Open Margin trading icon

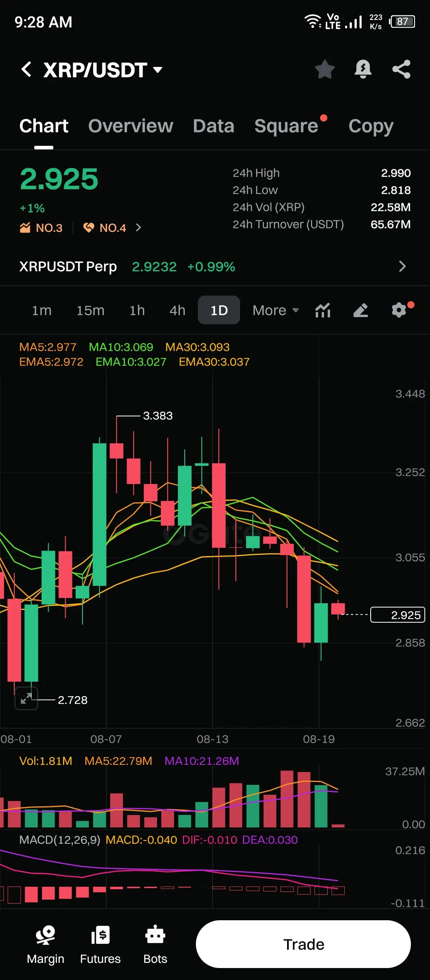(45, 945)
